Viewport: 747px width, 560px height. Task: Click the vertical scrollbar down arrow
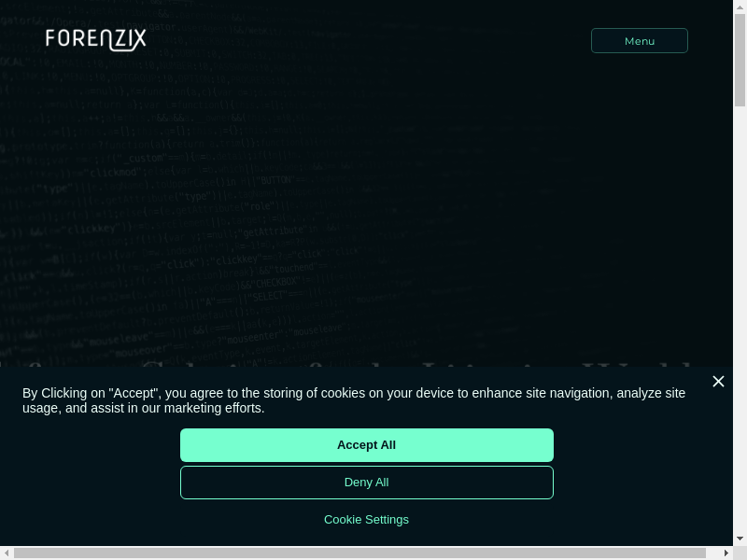(740, 539)
